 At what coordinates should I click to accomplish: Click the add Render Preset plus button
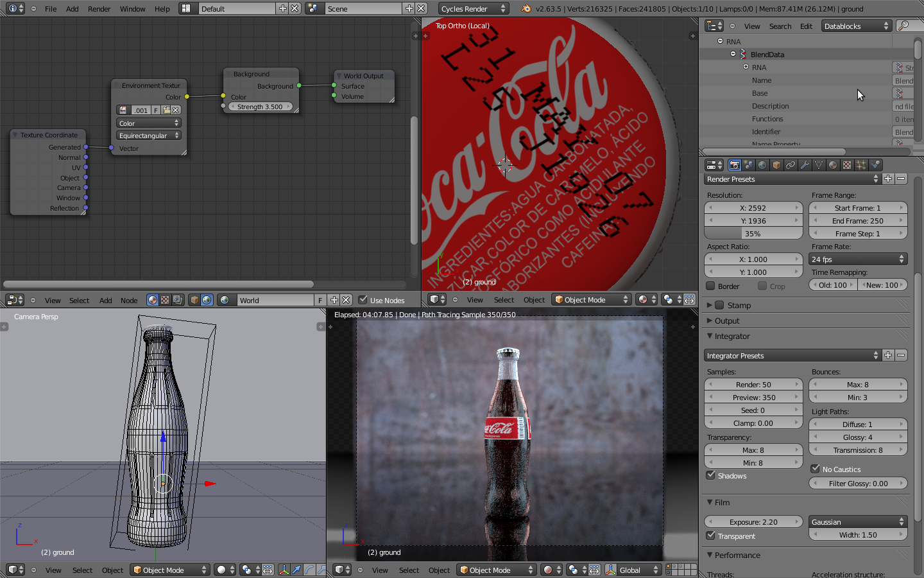(888, 179)
